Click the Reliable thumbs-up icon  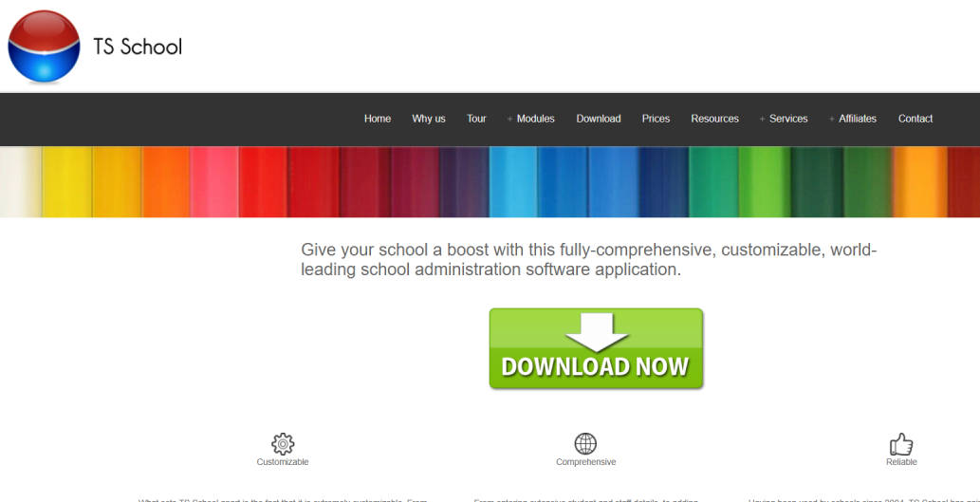[x=901, y=443]
